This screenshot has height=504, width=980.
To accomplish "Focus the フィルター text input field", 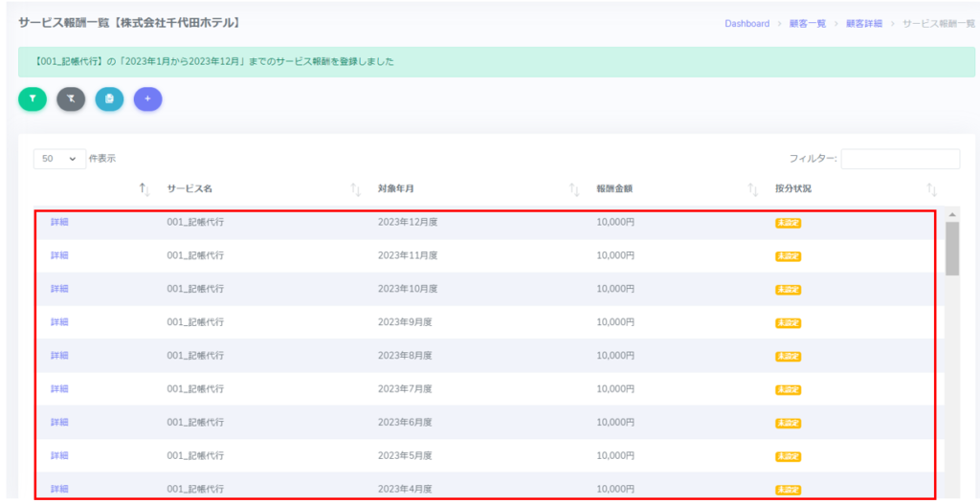I will [x=900, y=159].
